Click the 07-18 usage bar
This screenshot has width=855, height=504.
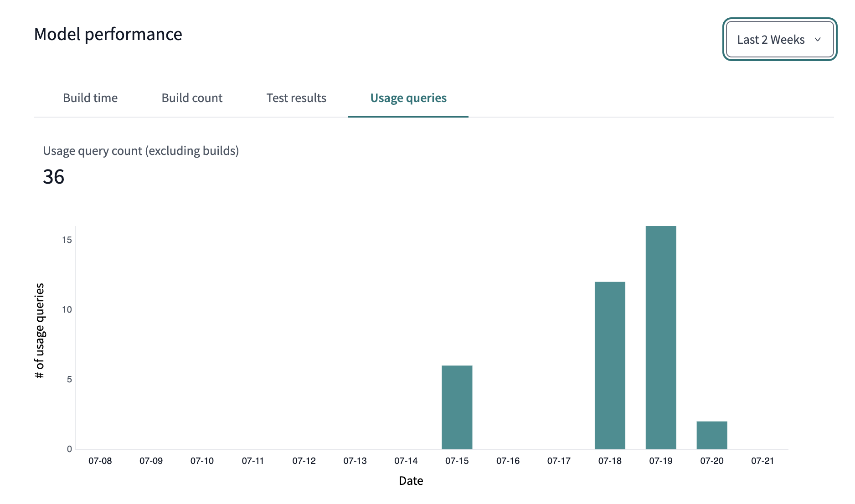[x=610, y=365]
